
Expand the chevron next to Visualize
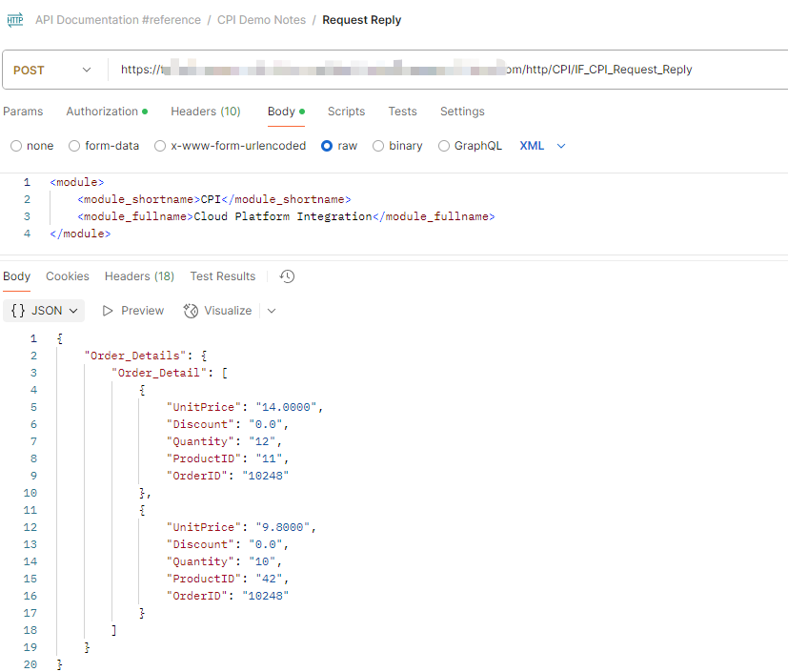pyautogui.click(x=272, y=311)
